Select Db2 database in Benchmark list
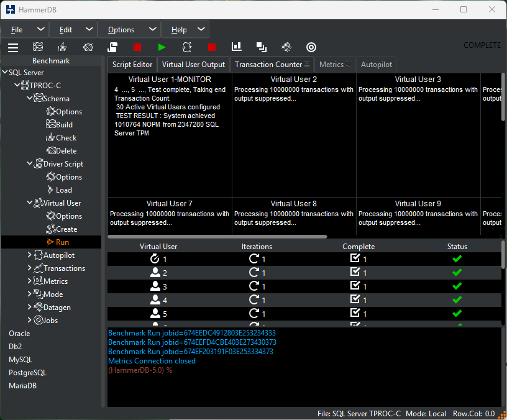Image resolution: width=507 pixels, height=420 pixels. (15, 347)
